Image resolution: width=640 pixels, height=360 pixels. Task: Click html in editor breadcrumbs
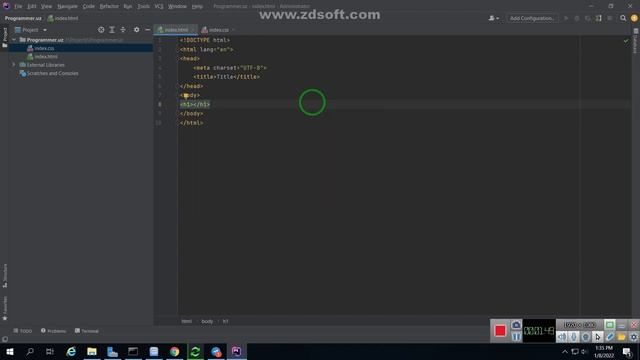tap(187, 321)
